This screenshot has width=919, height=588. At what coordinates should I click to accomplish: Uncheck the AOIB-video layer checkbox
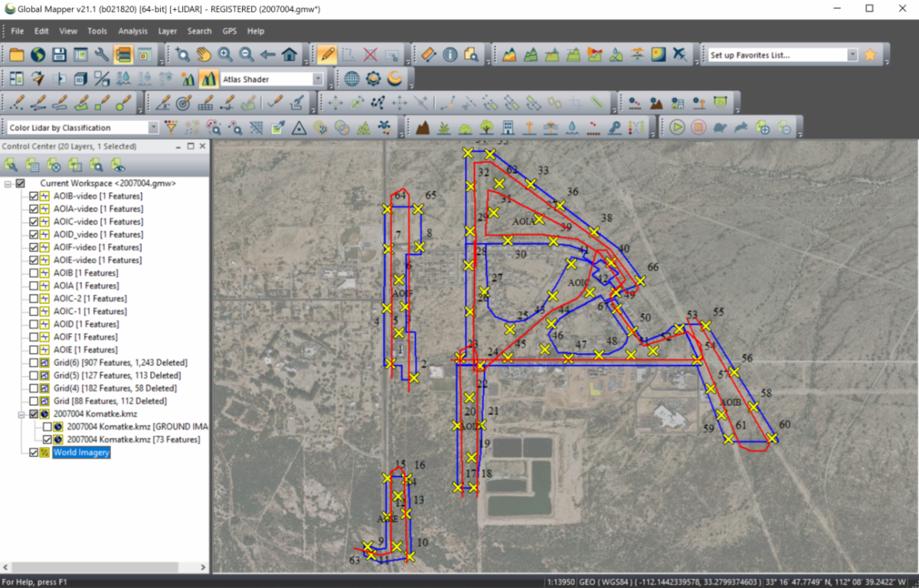pos(34,196)
